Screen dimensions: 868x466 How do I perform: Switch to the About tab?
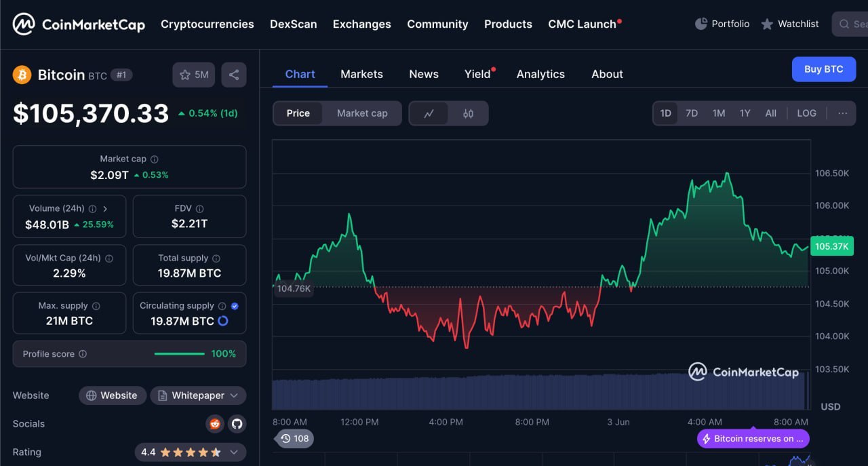[x=607, y=74]
